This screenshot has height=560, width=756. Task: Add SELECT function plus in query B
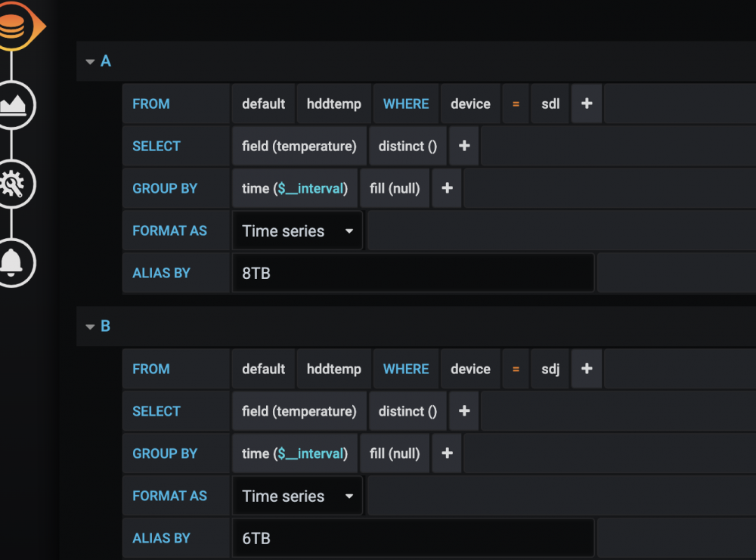coord(464,411)
